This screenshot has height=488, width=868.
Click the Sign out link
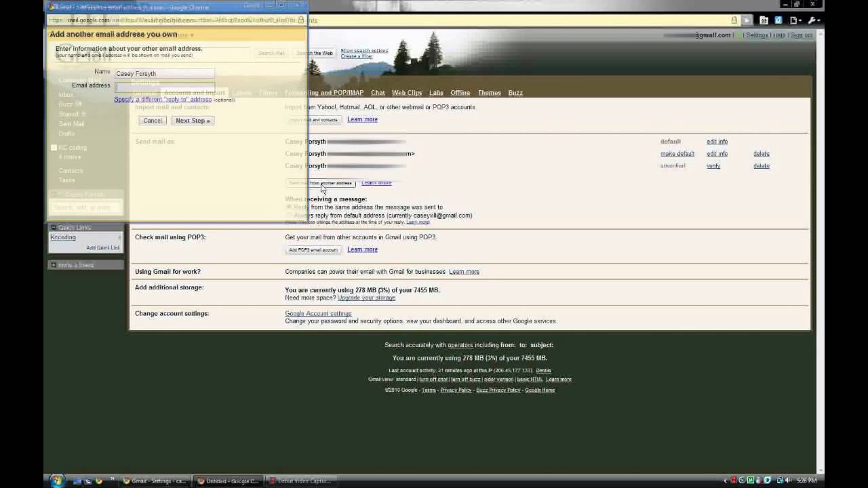tap(802, 35)
